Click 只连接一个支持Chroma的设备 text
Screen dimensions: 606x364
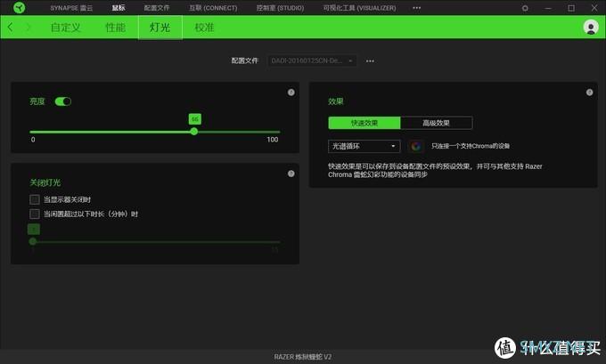(471, 146)
